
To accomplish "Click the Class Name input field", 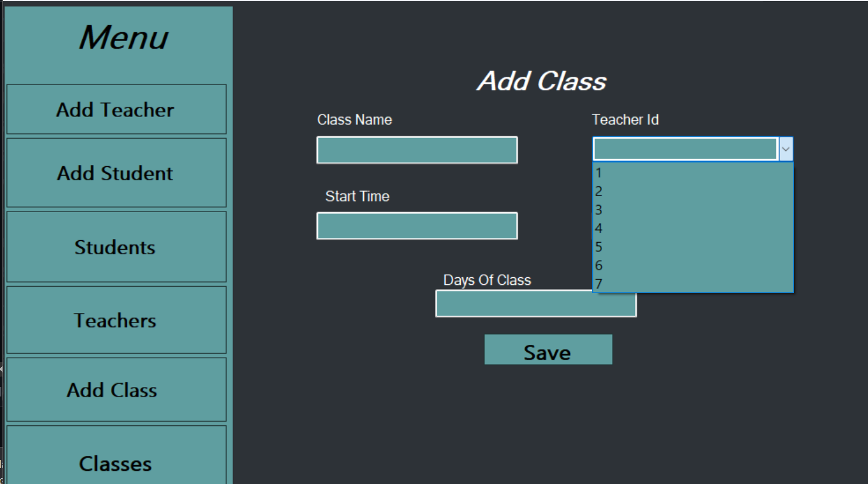I will coord(417,150).
